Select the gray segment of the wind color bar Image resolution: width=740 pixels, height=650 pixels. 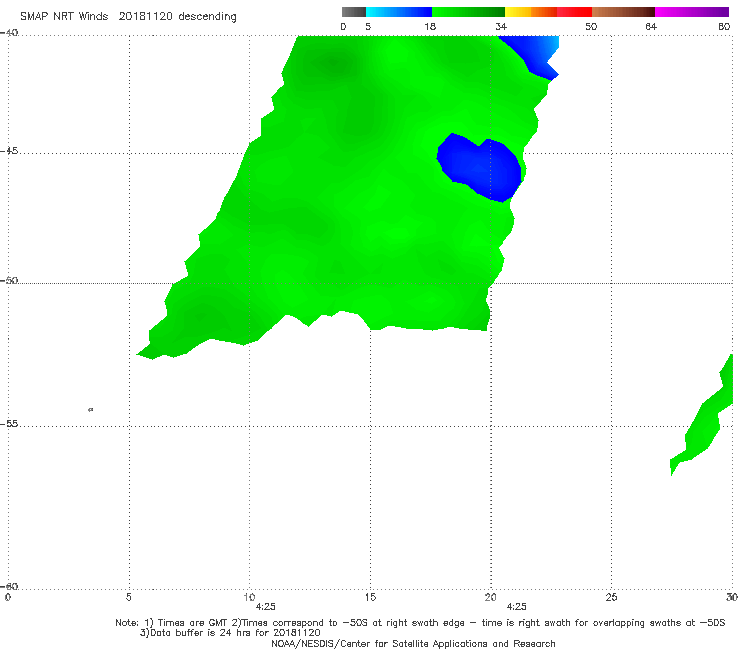(x=353, y=12)
